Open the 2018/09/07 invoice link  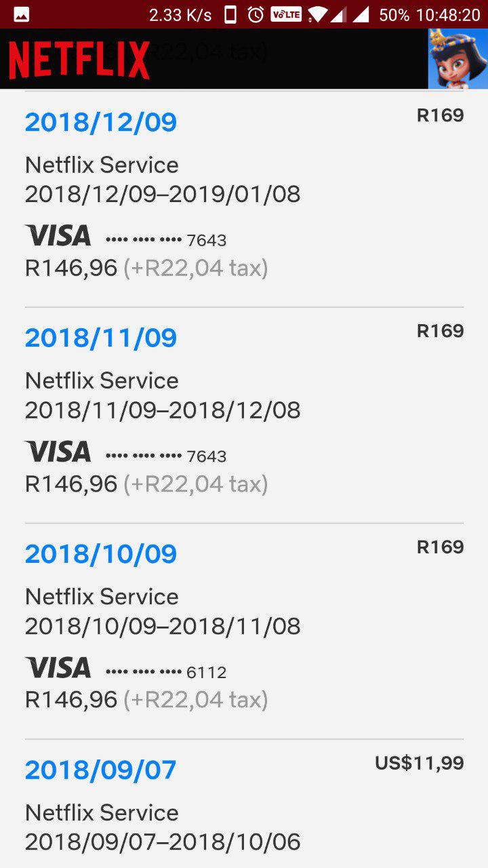[x=101, y=770]
